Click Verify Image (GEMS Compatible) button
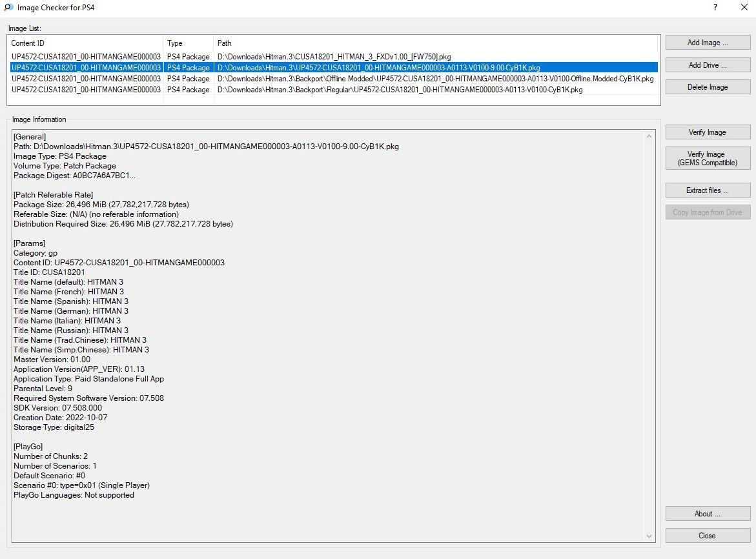Image resolution: width=756 pixels, height=559 pixels. point(708,158)
